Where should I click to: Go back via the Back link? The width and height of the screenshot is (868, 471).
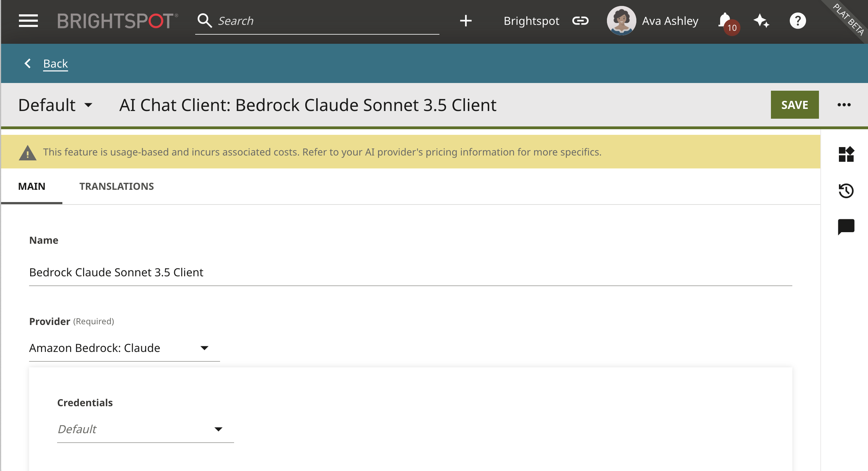[x=55, y=64]
